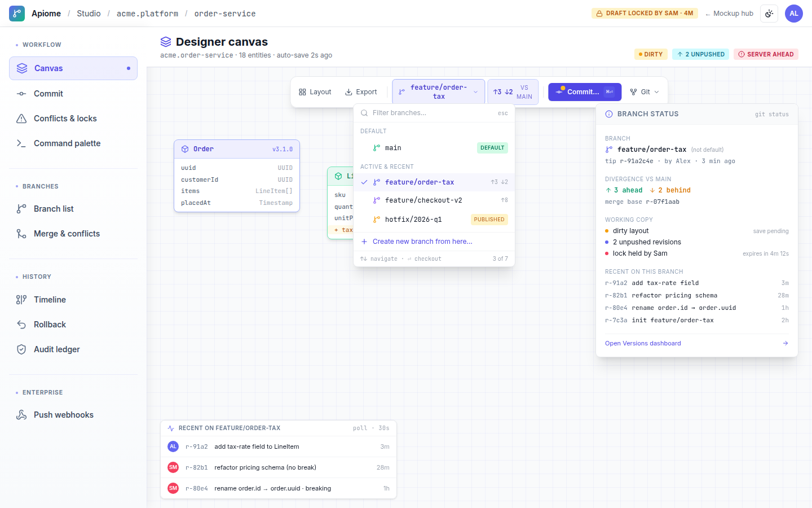Click the main branch icon
This screenshot has width=812, height=508.
tap(377, 148)
